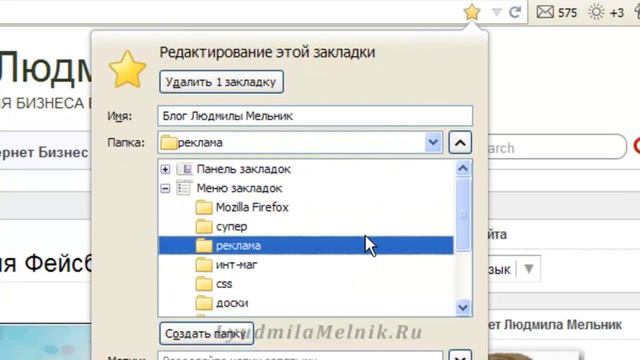Click the folder list scrollbar thumb

click(463, 214)
